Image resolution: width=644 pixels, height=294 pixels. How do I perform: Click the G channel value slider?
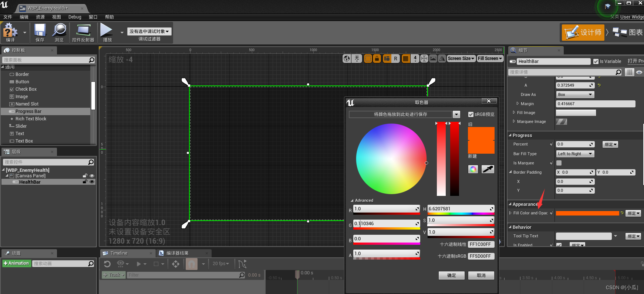click(x=387, y=224)
